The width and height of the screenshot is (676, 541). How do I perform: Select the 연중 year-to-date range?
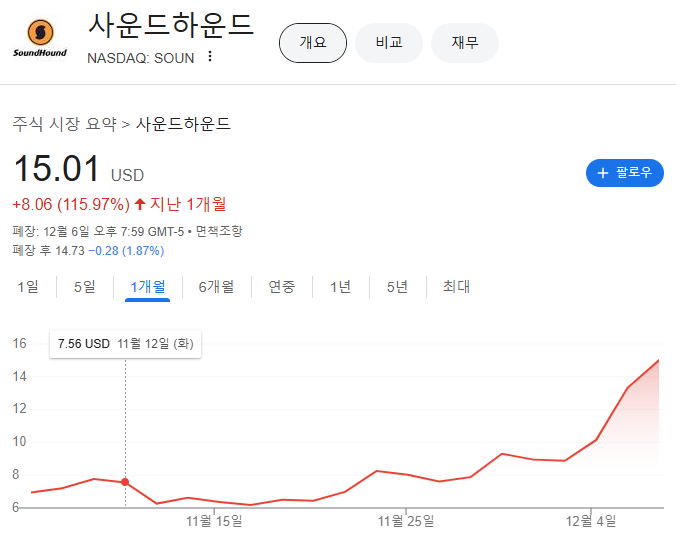282,287
